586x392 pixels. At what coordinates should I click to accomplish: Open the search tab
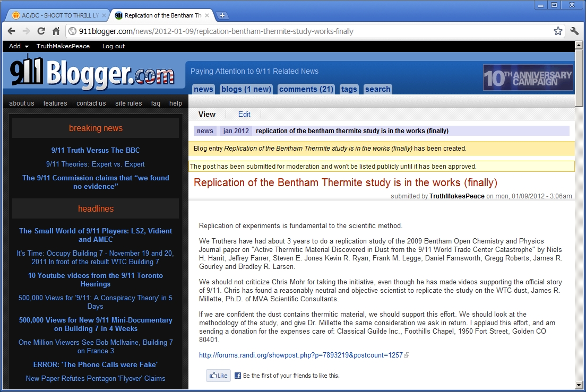pyautogui.click(x=378, y=89)
